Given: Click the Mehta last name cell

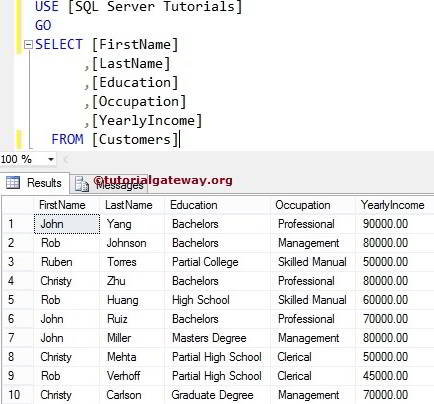Looking at the screenshot, I should pyautogui.click(x=132, y=357).
